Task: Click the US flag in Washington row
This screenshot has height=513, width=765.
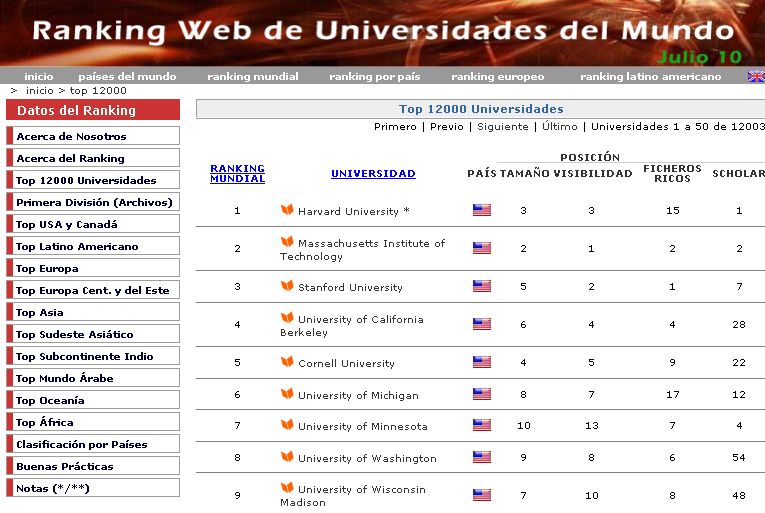Action: pos(482,457)
